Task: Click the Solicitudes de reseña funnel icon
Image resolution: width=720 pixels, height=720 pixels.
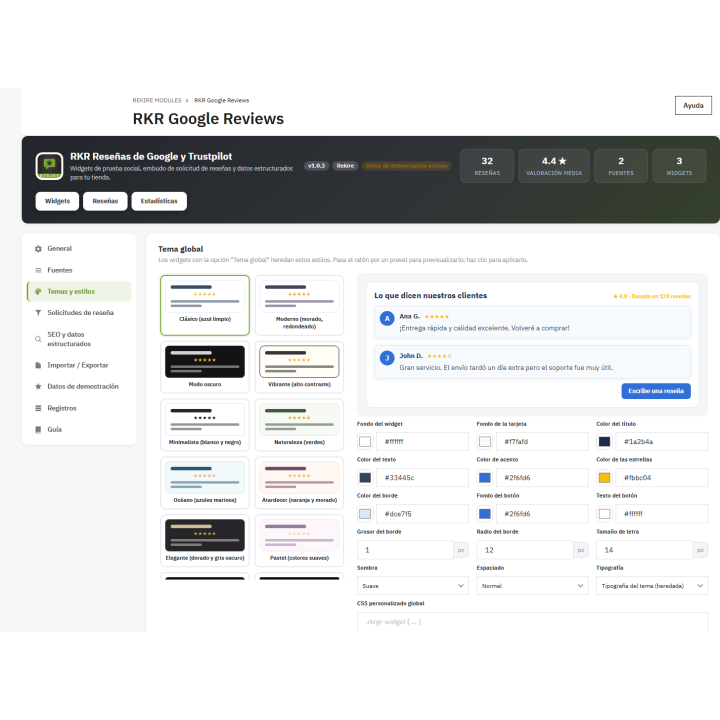Action: [x=38, y=312]
